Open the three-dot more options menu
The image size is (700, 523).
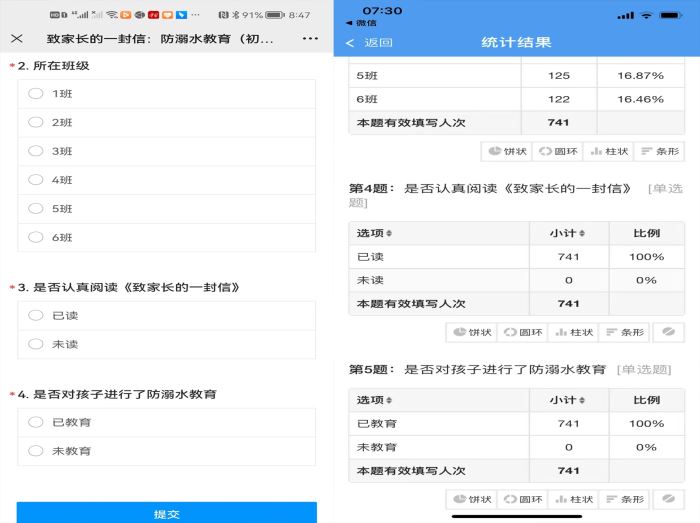(x=311, y=38)
